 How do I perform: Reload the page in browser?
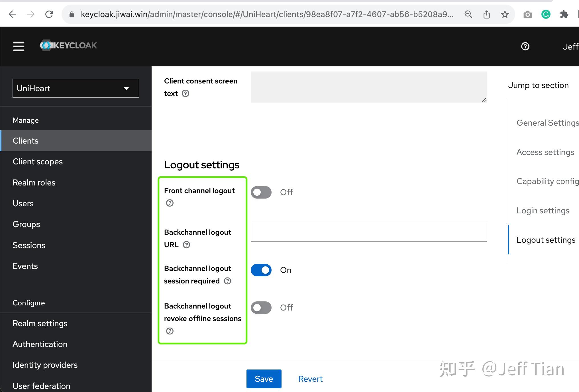coord(49,14)
